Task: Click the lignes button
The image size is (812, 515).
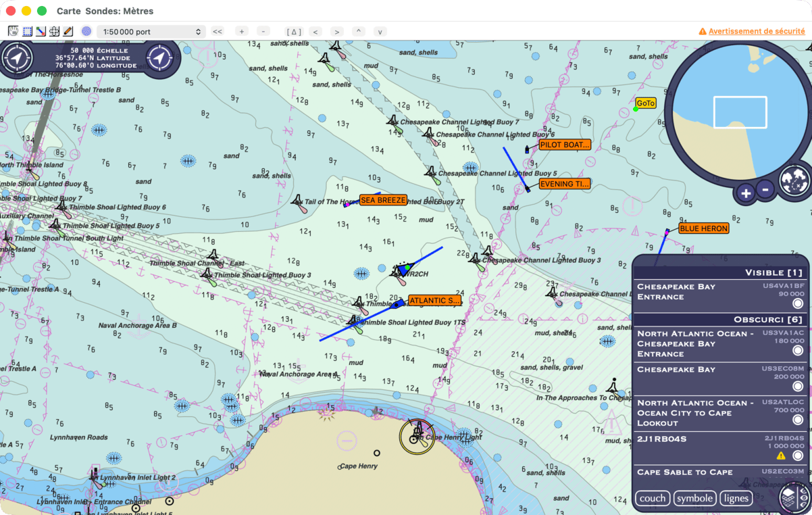Action: click(736, 499)
